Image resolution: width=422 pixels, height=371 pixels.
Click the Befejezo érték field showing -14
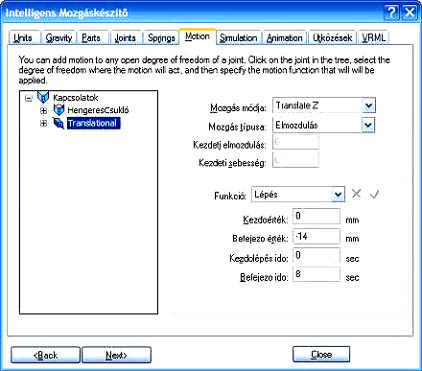[316, 236]
